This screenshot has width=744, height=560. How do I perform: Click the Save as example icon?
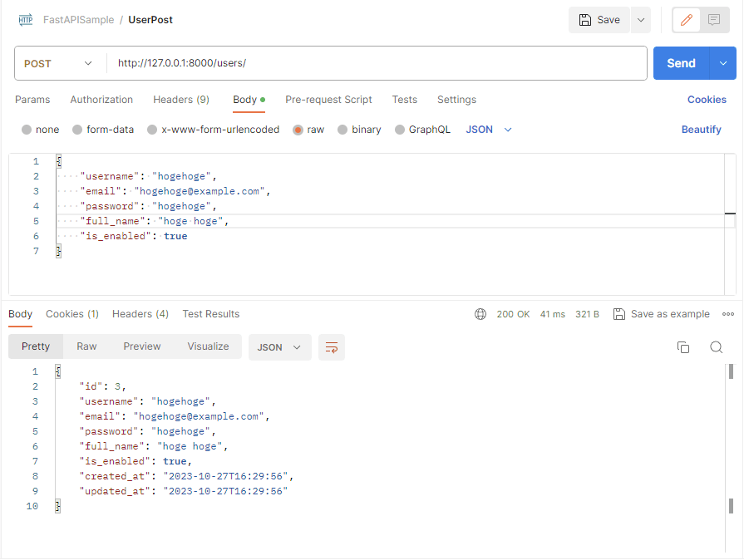(618, 314)
